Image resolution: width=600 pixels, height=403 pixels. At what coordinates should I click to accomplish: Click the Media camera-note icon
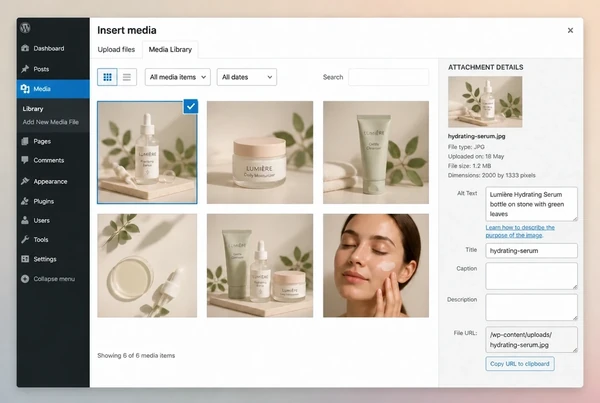coord(25,89)
